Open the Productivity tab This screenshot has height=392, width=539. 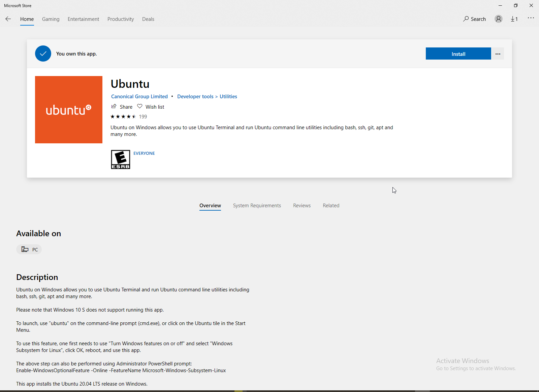pos(121,19)
